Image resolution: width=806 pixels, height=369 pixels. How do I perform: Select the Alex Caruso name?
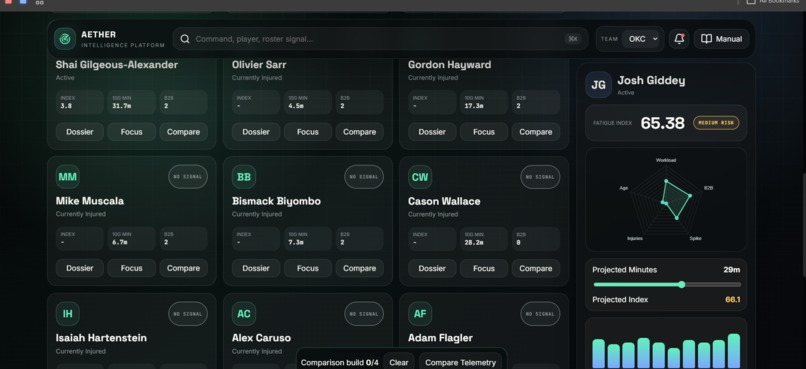click(x=262, y=338)
